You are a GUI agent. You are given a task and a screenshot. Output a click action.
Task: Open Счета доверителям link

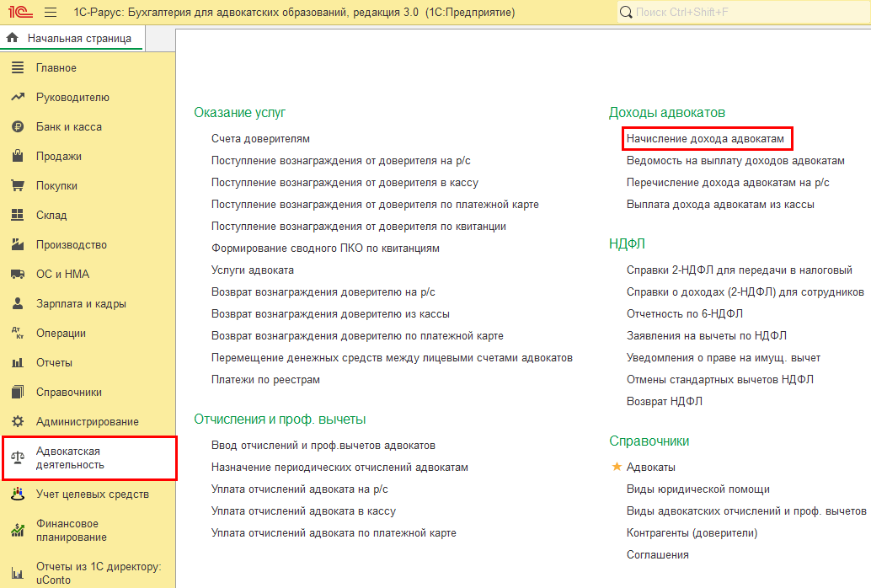(260, 138)
